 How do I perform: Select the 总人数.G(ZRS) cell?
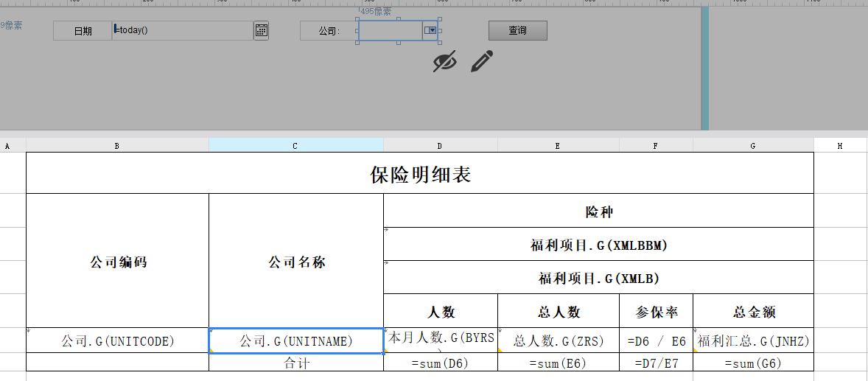click(559, 340)
